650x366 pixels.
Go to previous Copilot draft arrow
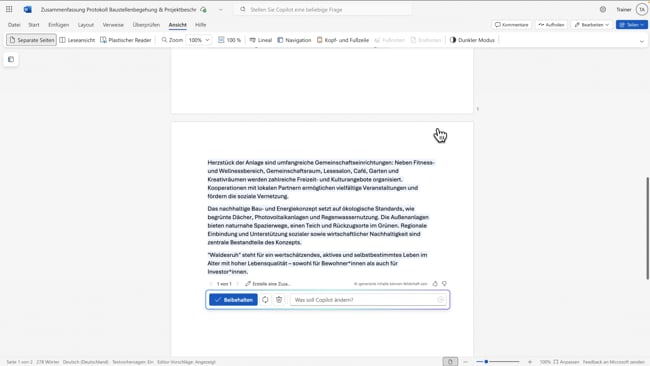[x=211, y=284]
